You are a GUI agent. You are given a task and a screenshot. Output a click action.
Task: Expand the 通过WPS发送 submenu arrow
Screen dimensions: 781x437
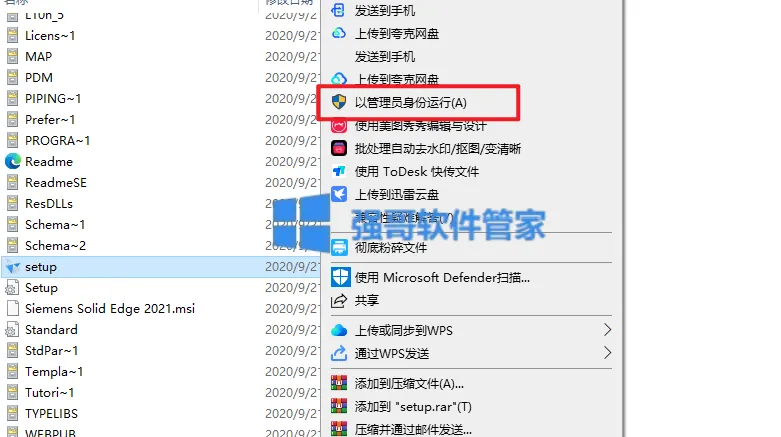click(x=607, y=353)
